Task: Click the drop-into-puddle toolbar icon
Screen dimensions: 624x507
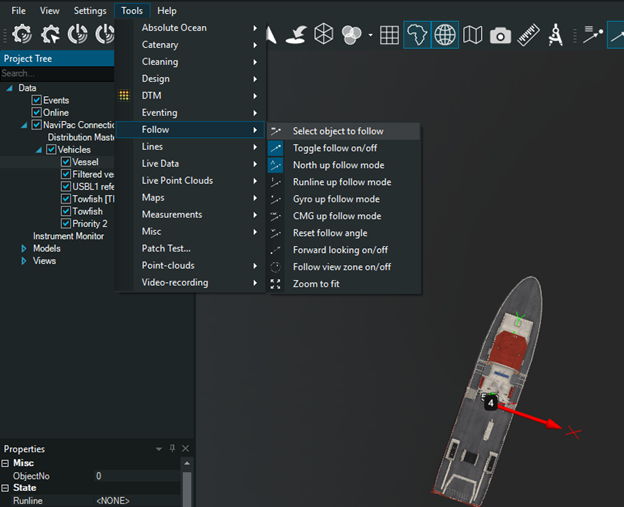Action: point(296,35)
